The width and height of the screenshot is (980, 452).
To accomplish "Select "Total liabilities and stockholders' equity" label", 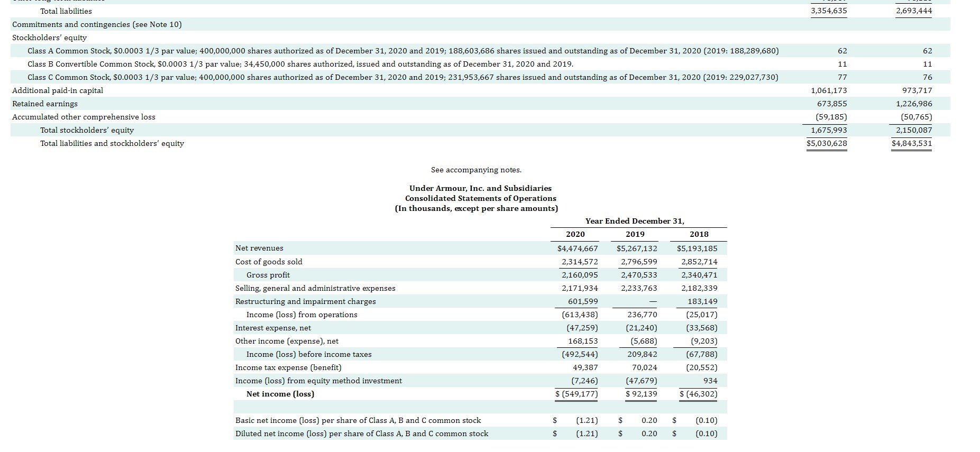I will click(112, 143).
